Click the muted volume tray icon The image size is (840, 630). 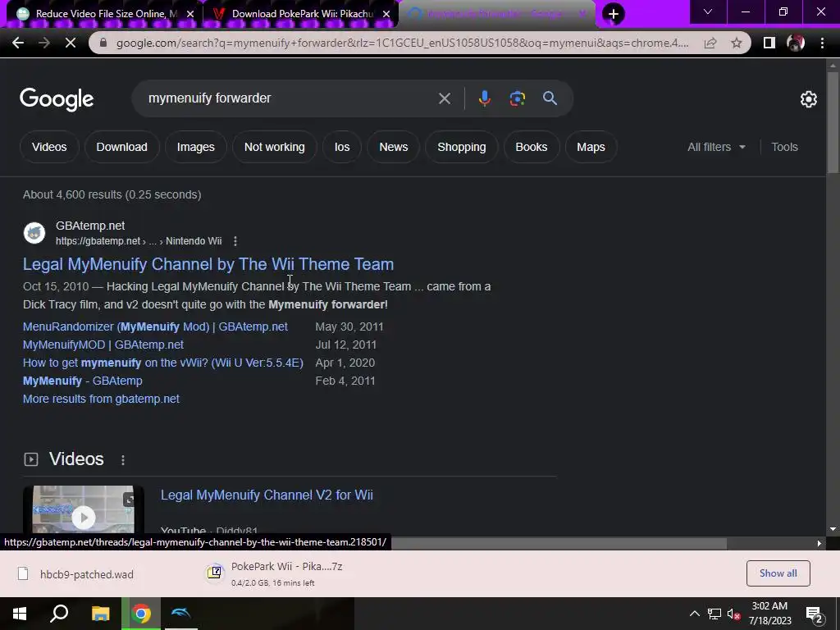pyautogui.click(x=734, y=614)
